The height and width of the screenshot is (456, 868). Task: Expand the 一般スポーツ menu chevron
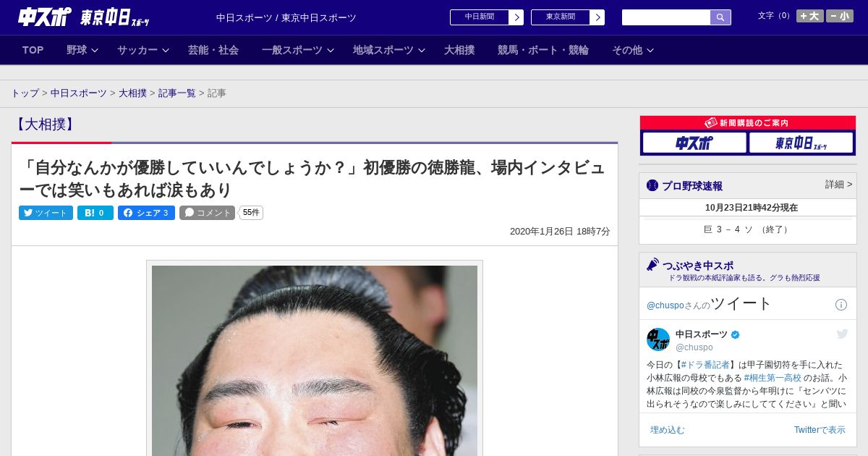tap(331, 51)
